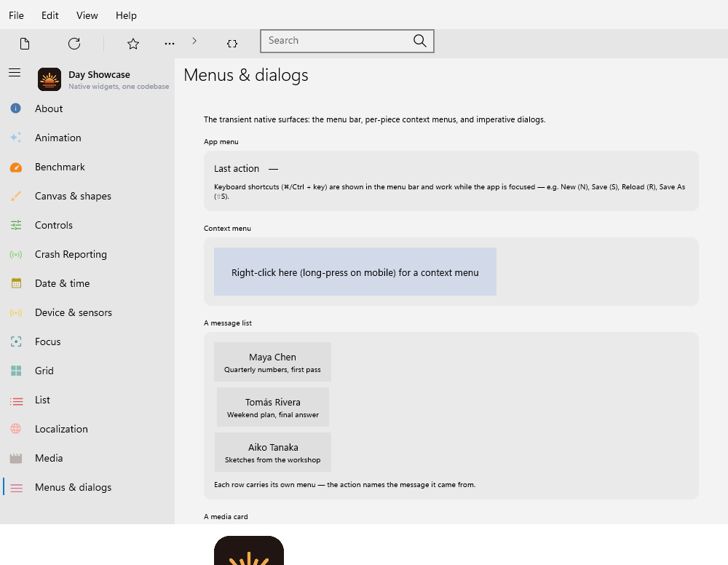Click the List bullets icon
Screen dimensions: 728x565
click(16, 400)
